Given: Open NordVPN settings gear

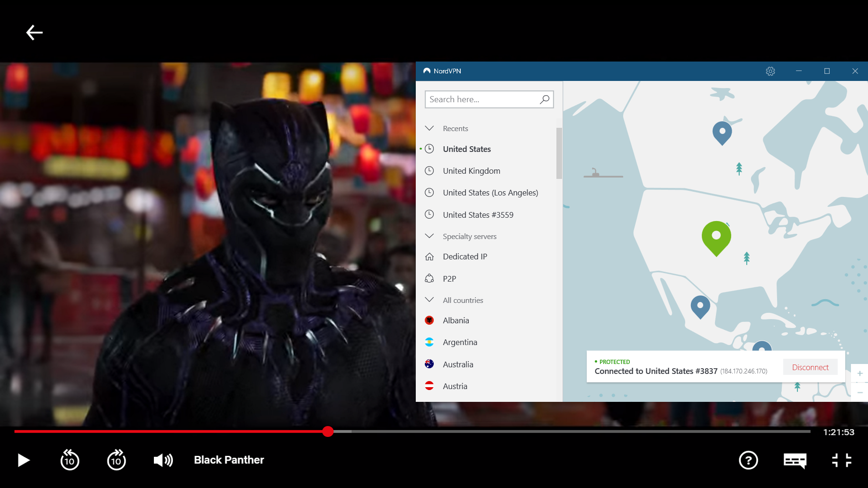Looking at the screenshot, I should [770, 71].
